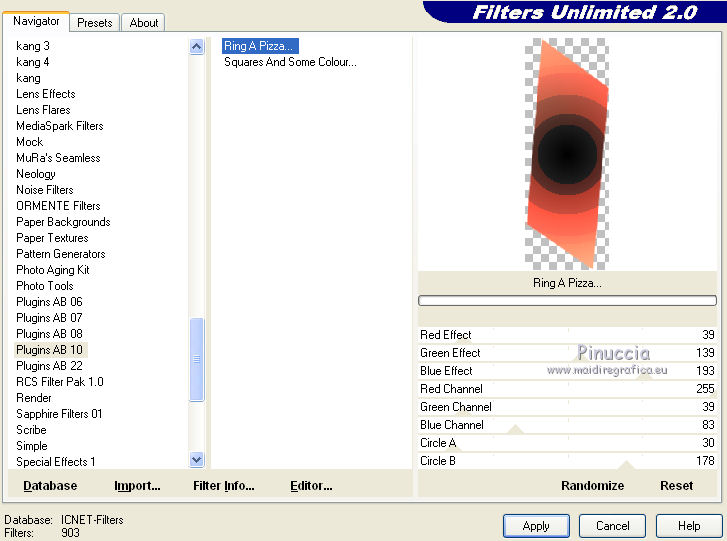Select the Neology category
727x541 pixels.
tap(36, 174)
